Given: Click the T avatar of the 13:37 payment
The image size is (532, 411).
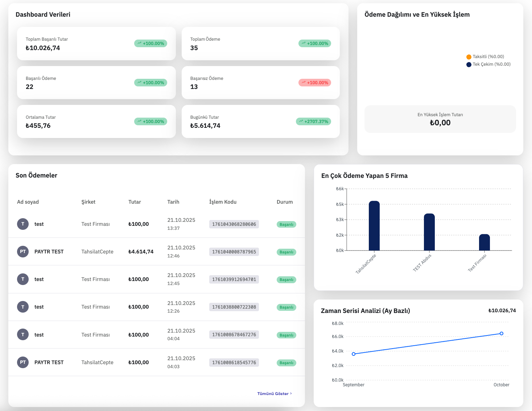Looking at the screenshot, I should click(x=23, y=224).
